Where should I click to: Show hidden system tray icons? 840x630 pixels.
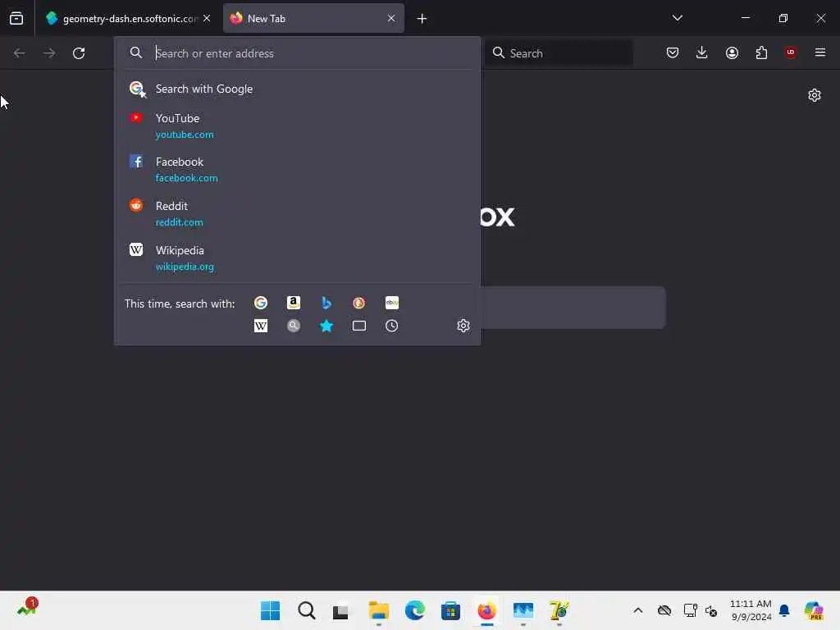point(637,610)
